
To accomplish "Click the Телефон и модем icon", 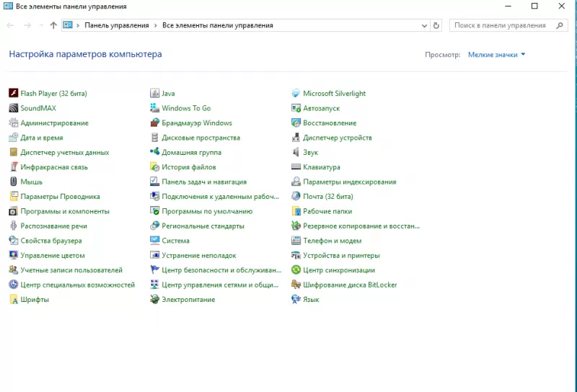I will tap(296, 240).
